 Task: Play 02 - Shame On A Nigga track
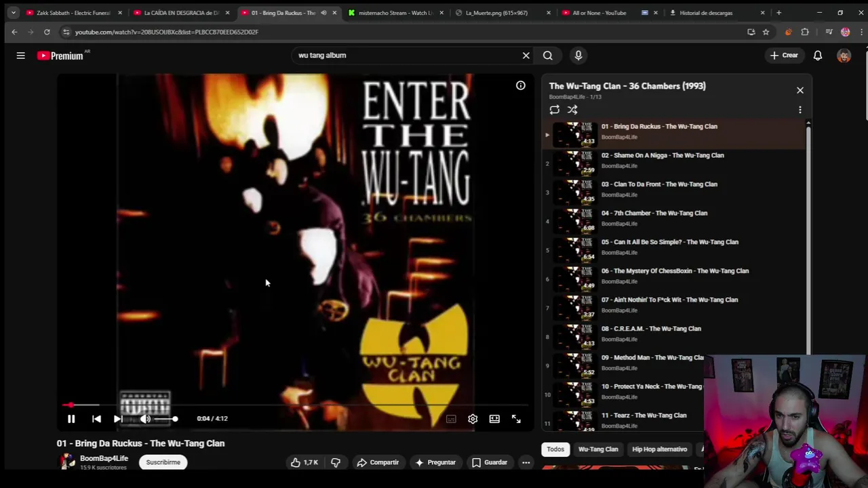click(673, 163)
